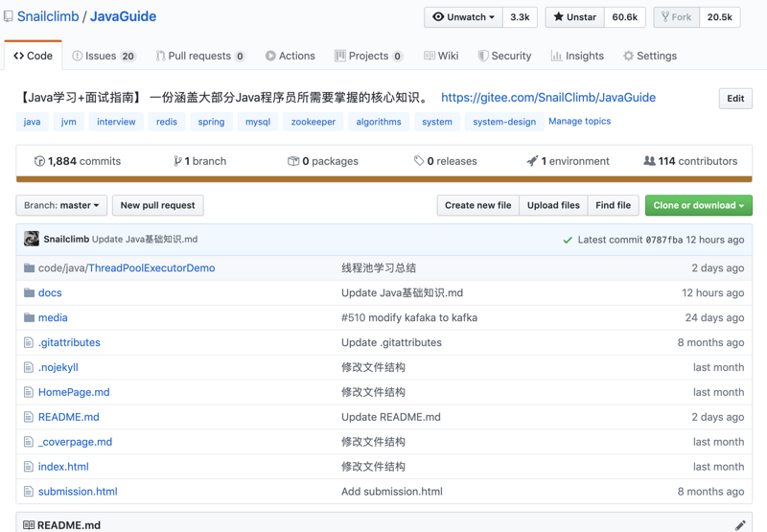Screen dimensions: 767x532
Task: Click the file icon beside _coverpage.md
Action: point(29,442)
